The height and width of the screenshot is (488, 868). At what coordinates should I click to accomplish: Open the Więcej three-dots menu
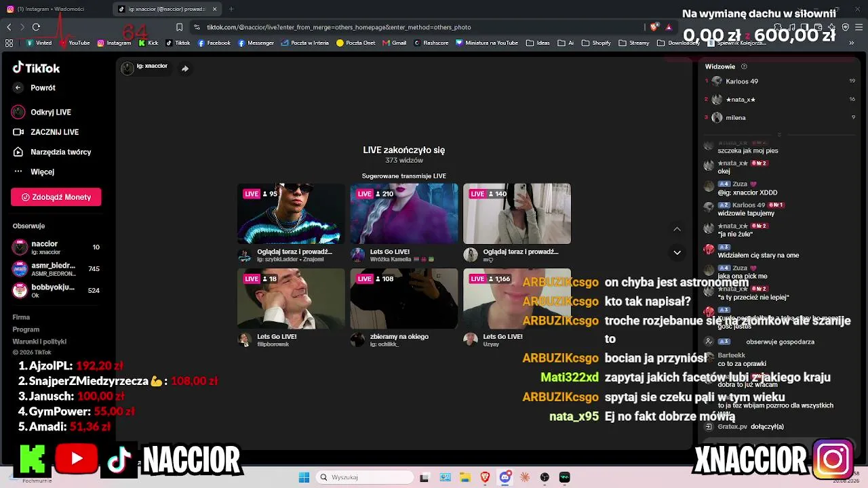pyautogui.click(x=18, y=171)
